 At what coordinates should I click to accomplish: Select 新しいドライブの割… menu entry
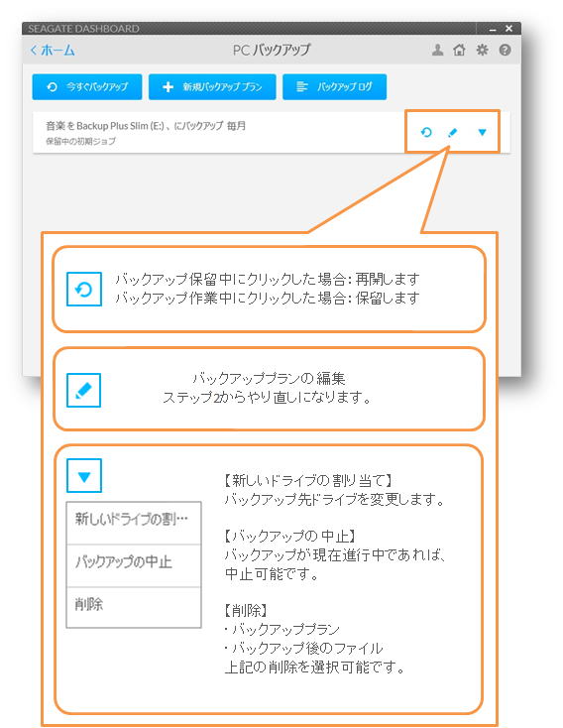(134, 523)
